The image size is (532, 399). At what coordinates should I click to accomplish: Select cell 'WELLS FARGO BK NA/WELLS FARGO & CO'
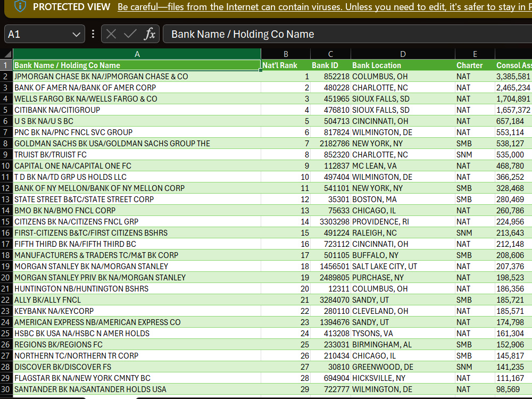137,99
